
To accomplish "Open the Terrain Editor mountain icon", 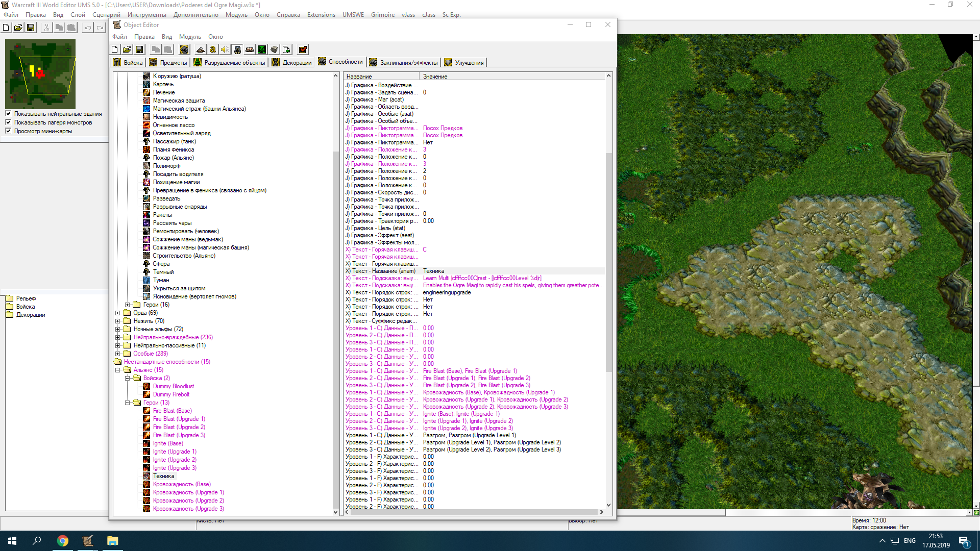I will pyautogui.click(x=201, y=49).
